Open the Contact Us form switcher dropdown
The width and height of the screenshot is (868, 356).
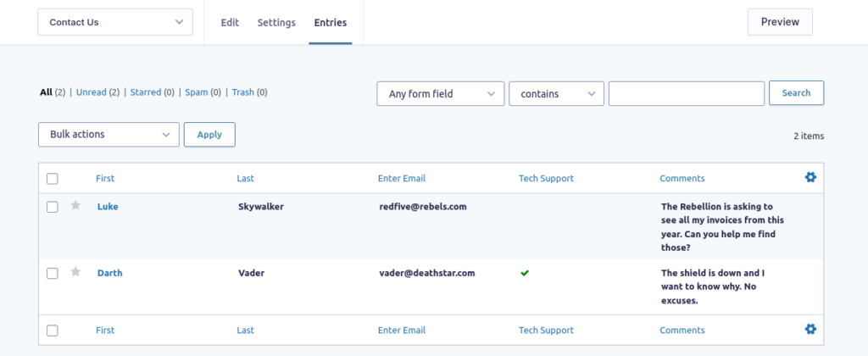115,22
